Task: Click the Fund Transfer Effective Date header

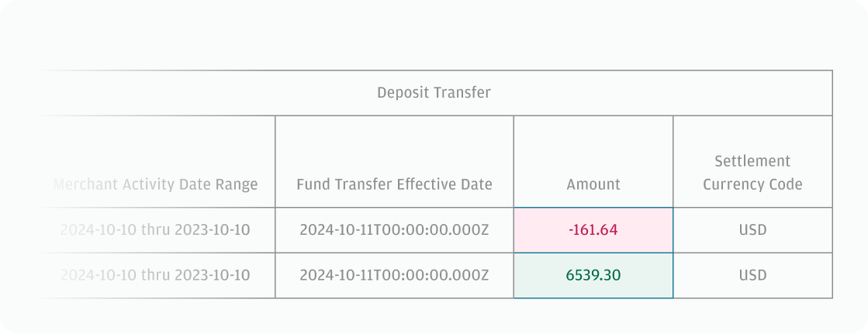Action: click(394, 184)
